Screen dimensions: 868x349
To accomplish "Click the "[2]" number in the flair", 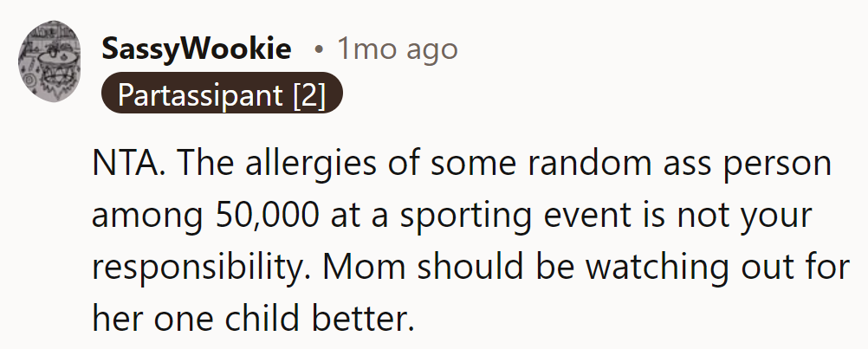I will tap(309, 95).
